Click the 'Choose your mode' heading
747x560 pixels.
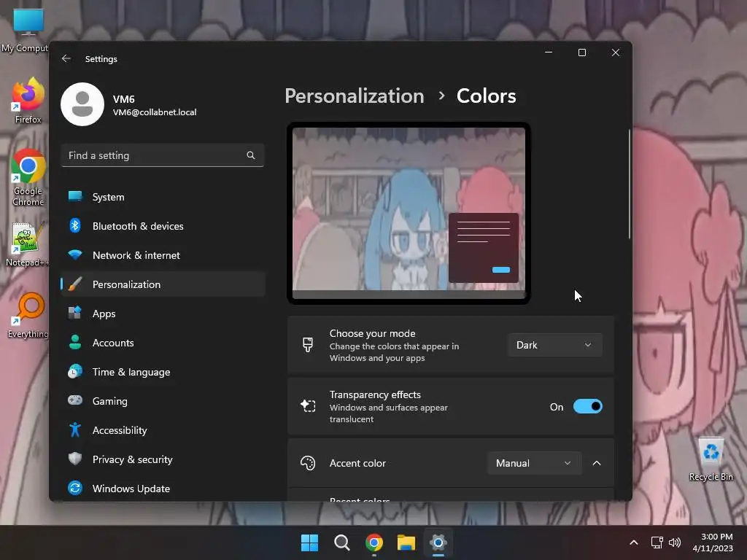pos(372,333)
